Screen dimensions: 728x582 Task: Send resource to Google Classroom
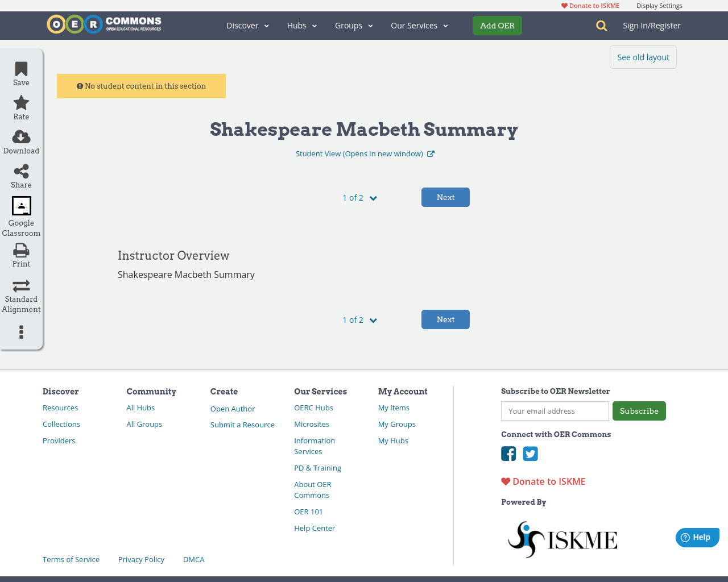pyautogui.click(x=20, y=206)
